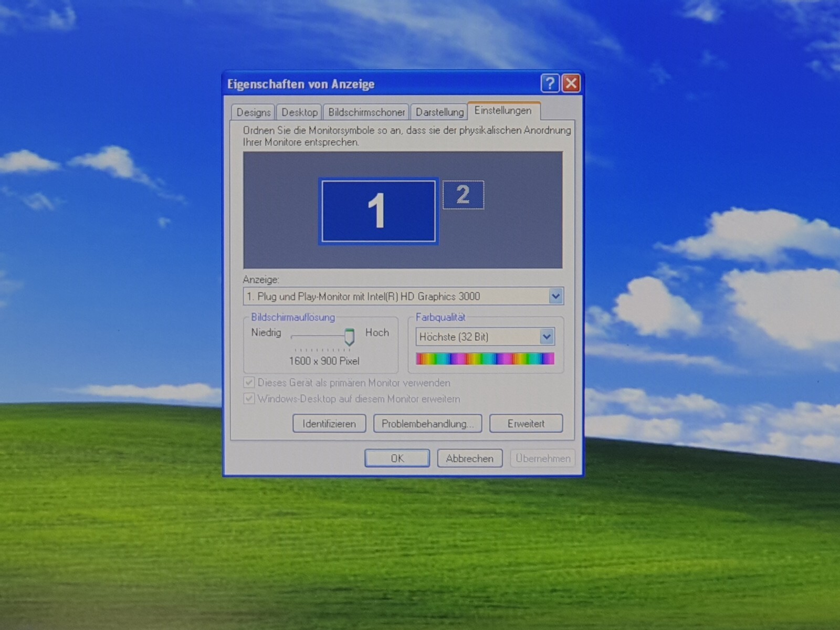Select the Darstellung tab
Image resolution: width=840 pixels, height=630 pixels.
[439, 112]
